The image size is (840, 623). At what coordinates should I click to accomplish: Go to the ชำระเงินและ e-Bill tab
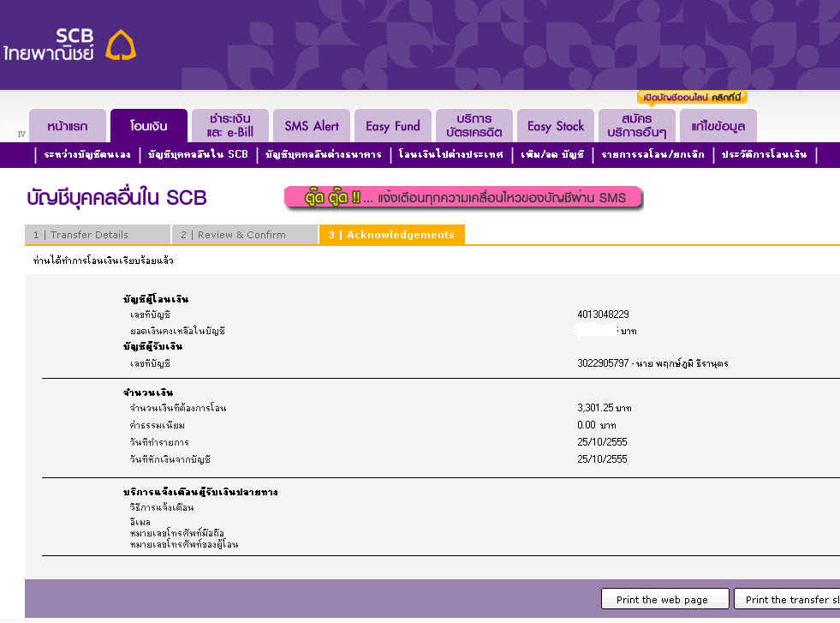230,126
